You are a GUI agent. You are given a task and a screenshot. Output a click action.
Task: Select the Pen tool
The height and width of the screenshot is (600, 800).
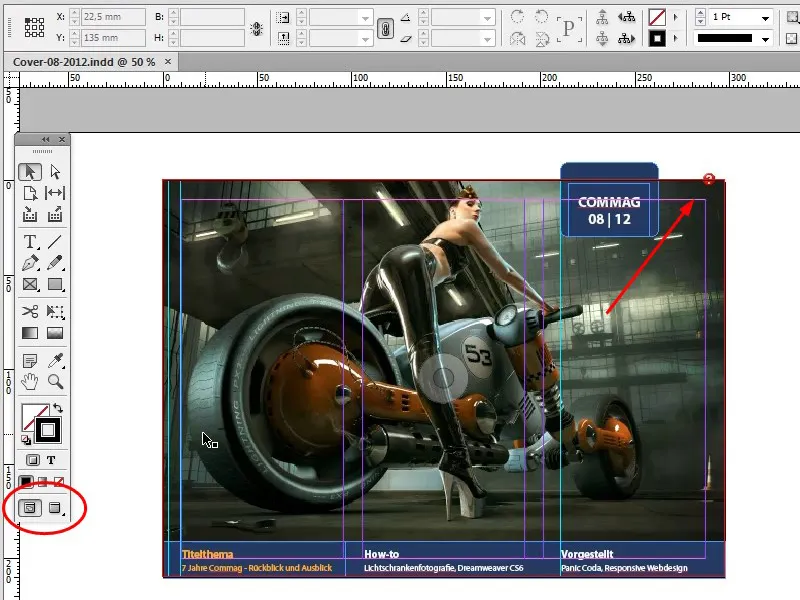[30, 263]
